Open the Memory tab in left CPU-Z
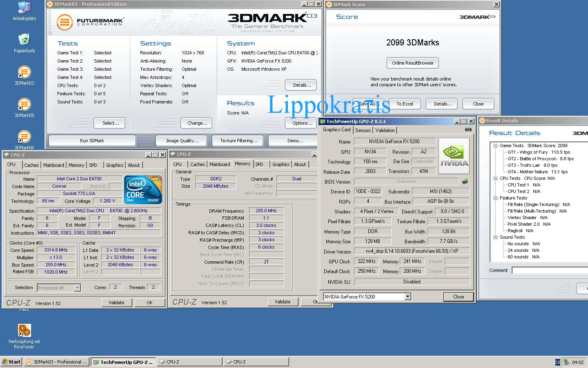Viewport: 588px width, 368px height. point(76,165)
